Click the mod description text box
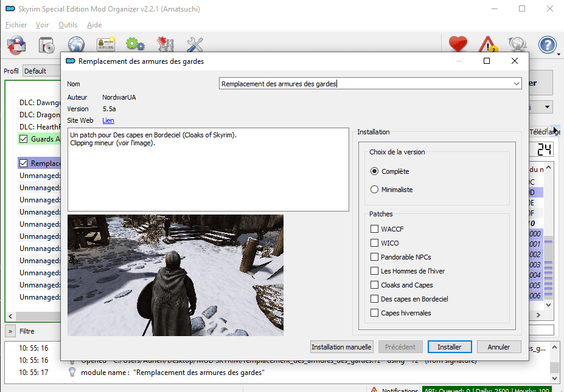564x392 pixels. coord(208,169)
